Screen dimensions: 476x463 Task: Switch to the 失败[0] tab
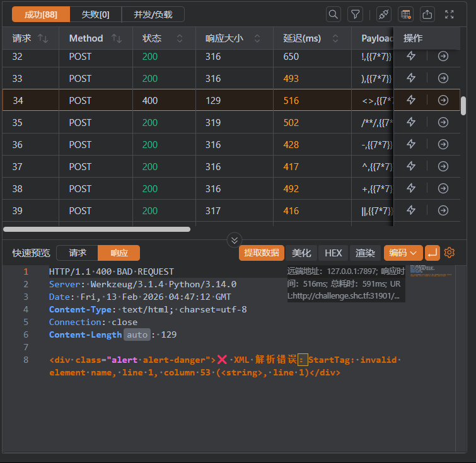pyautogui.click(x=95, y=14)
